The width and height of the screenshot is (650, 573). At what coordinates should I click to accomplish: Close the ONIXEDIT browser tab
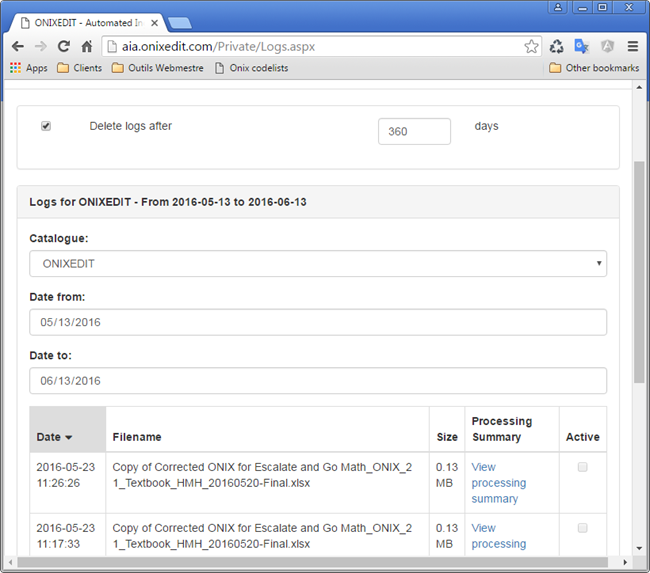pyautogui.click(x=155, y=23)
